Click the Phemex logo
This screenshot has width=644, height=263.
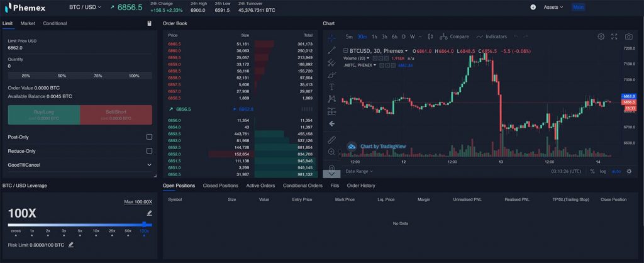coord(25,8)
